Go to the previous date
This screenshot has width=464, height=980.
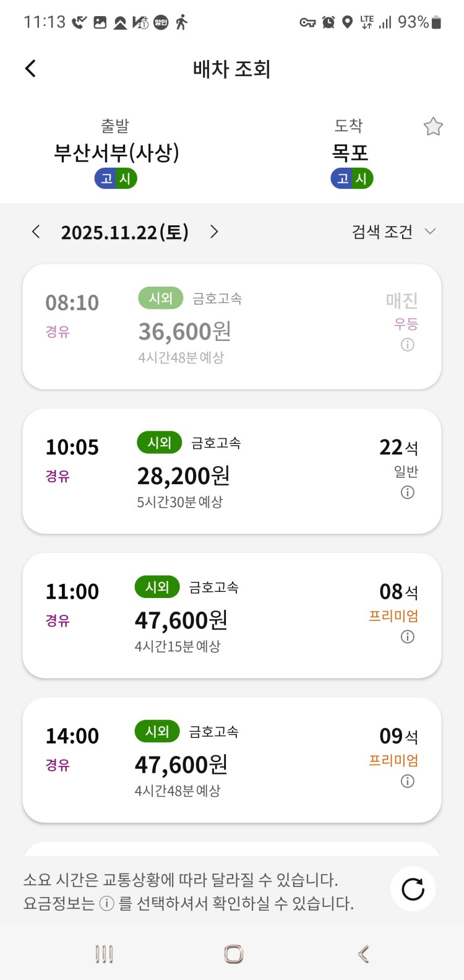click(36, 232)
